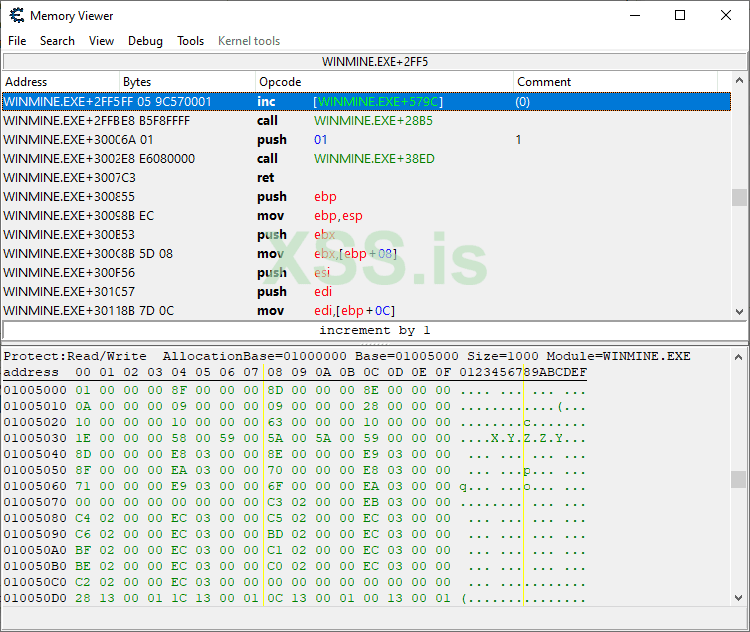Select the push ebp instruction row
The height and width of the screenshot is (632, 750).
[x=366, y=197]
